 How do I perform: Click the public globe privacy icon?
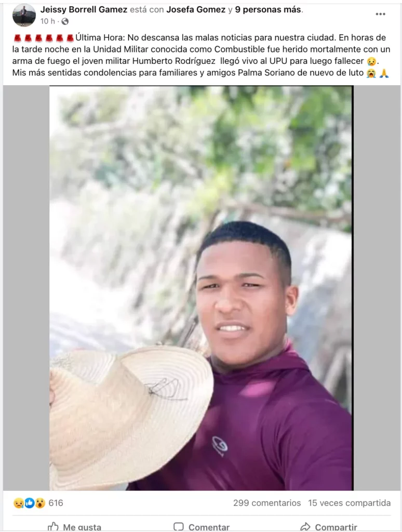[65, 21]
